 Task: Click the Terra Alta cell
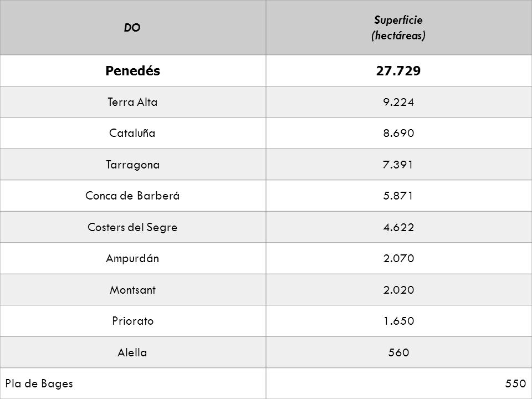tap(132, 102)
